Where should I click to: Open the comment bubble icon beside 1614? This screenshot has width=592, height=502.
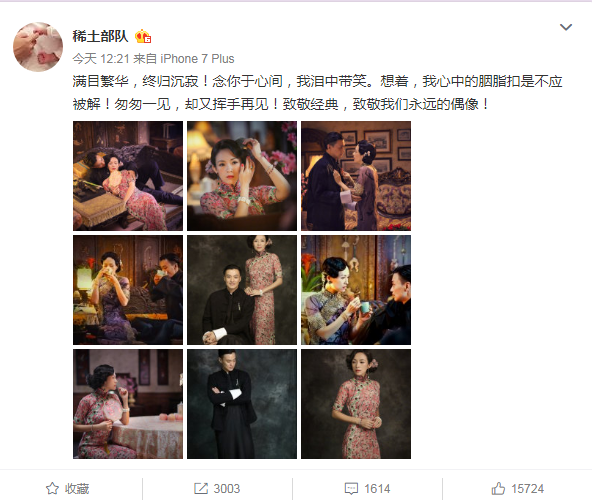[x=351, y=489]
